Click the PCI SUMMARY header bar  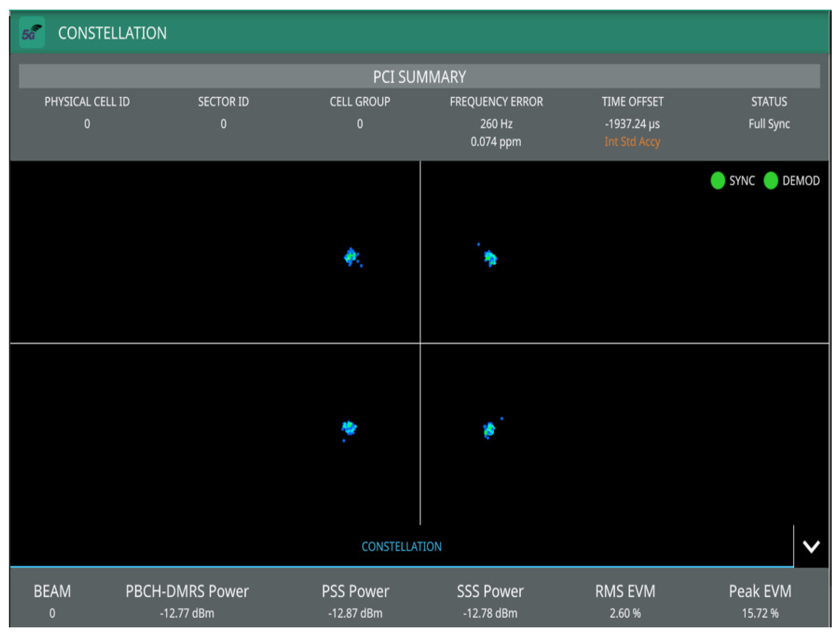click(419, 76)
